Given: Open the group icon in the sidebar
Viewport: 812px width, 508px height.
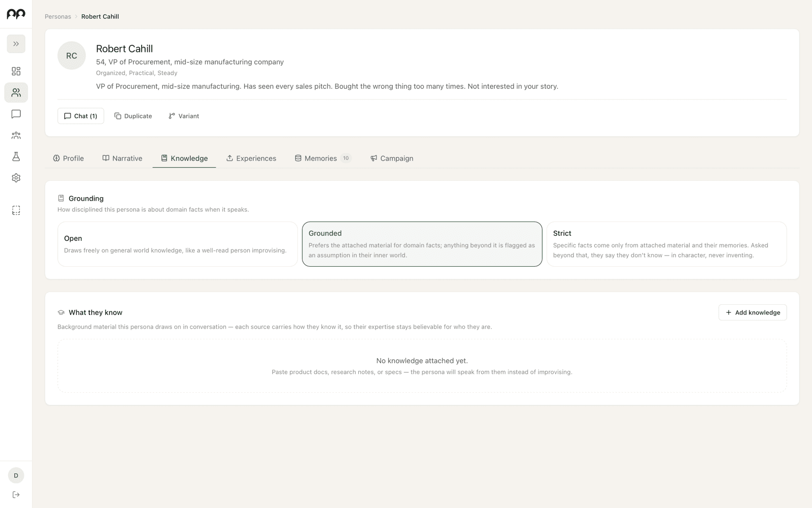Looking at the screenshot, I should 16,135.
